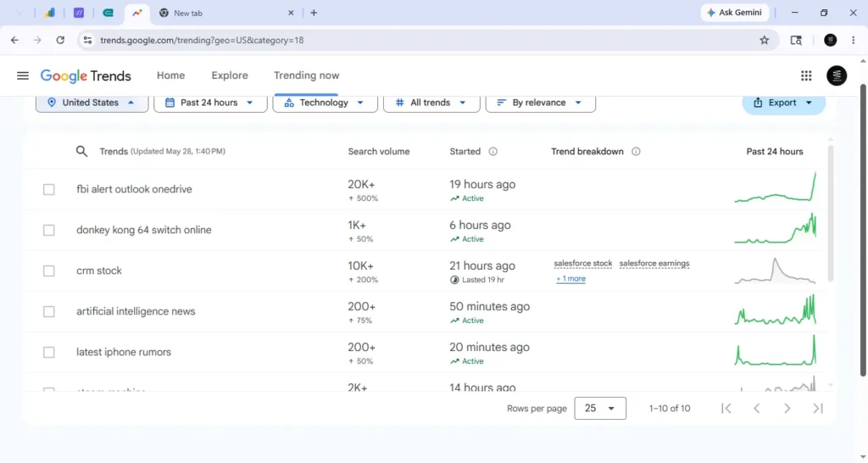
Task: Change Rows per page from 25
Action: tap(600, 408)
